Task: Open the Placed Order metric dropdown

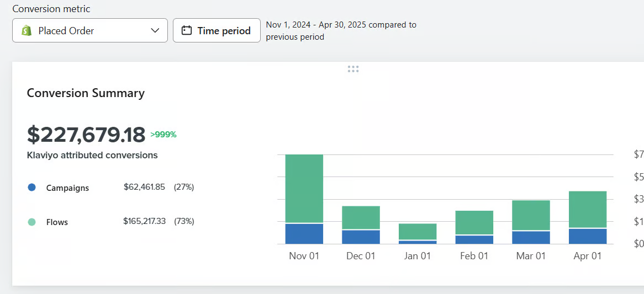Action: (x=90, y=31)
